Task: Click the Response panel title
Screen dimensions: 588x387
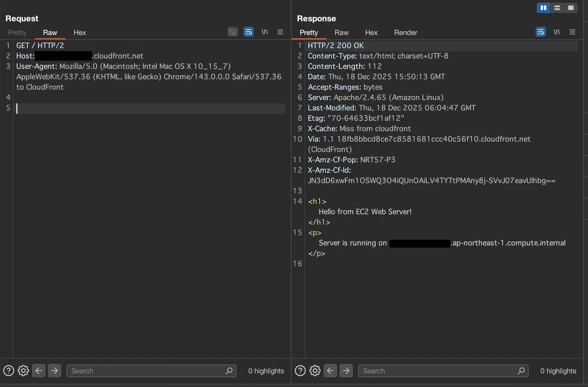Action: click(x=317, y=19)
